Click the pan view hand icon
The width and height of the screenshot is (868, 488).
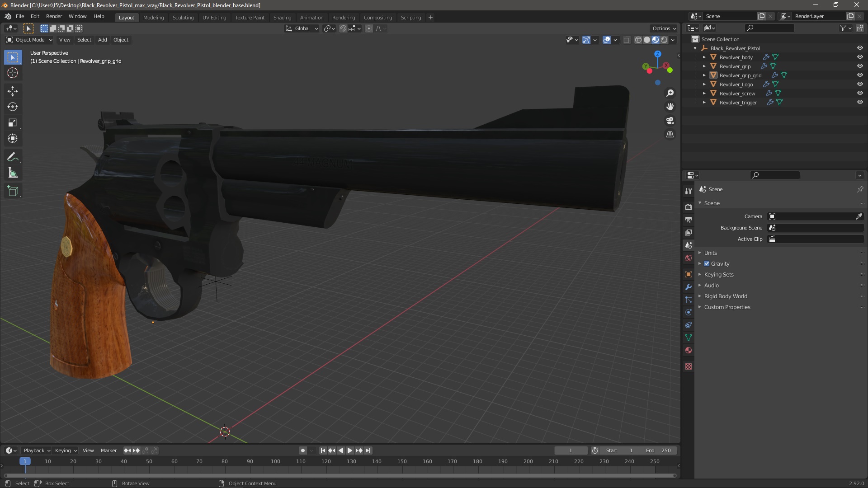tap(670, 107)
